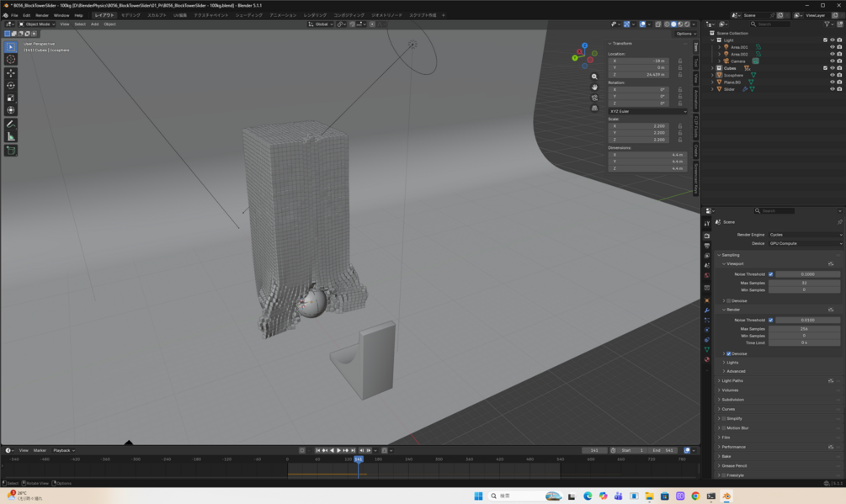Open the File menu
Screen dimensions: 846x504
(x=14, y=15)
